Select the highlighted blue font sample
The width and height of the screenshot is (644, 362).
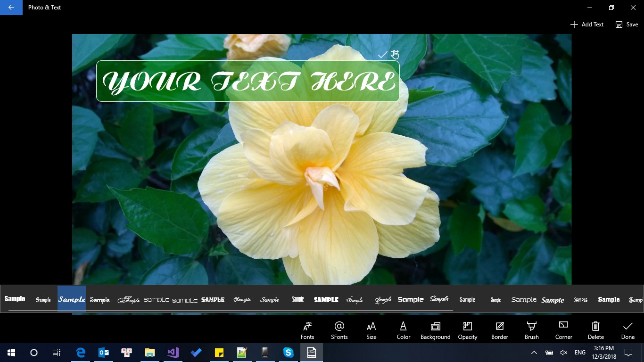(72, 299)
